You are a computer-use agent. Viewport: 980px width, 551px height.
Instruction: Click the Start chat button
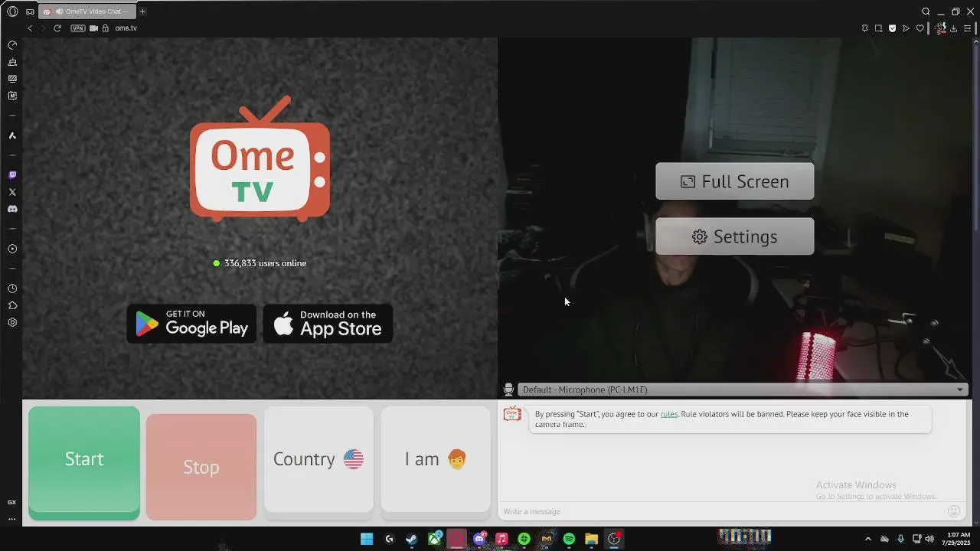(84, 462)
